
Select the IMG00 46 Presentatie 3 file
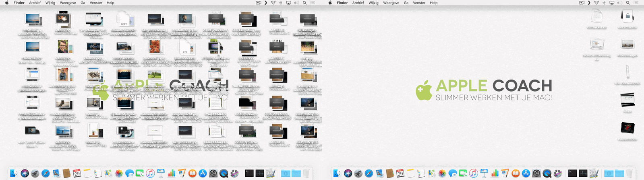click(x=277, y=19)
